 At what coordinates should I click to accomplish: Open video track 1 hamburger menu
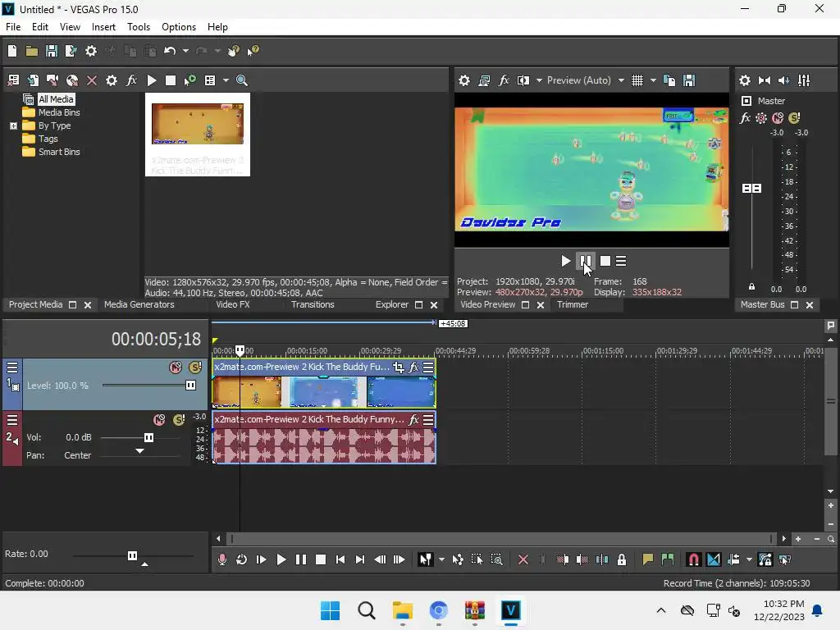coord(12,367)
